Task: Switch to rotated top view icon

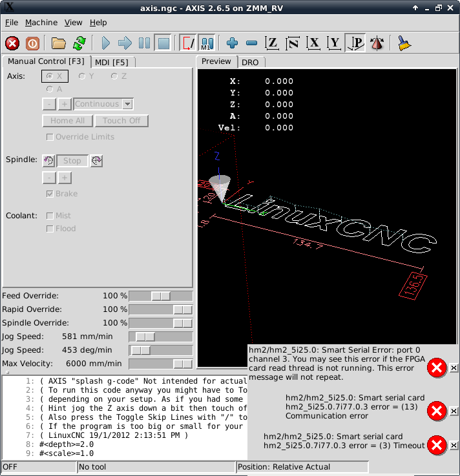Action: click(293, 43)
